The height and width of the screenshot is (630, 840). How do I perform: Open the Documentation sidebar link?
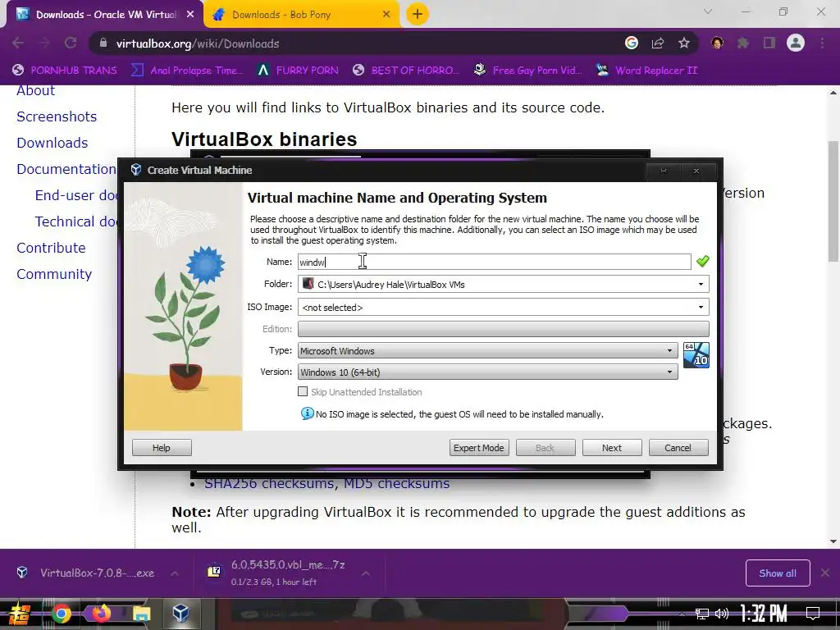coord(66,169)
